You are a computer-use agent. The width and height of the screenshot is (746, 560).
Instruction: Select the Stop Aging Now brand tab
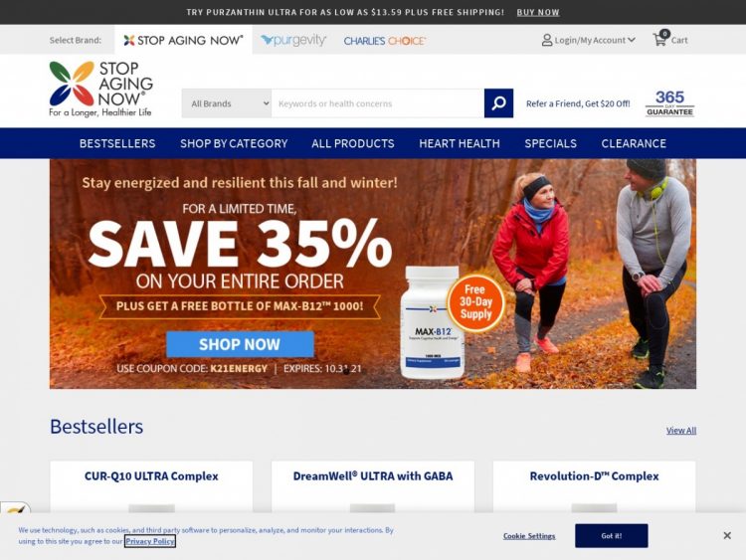183,40
